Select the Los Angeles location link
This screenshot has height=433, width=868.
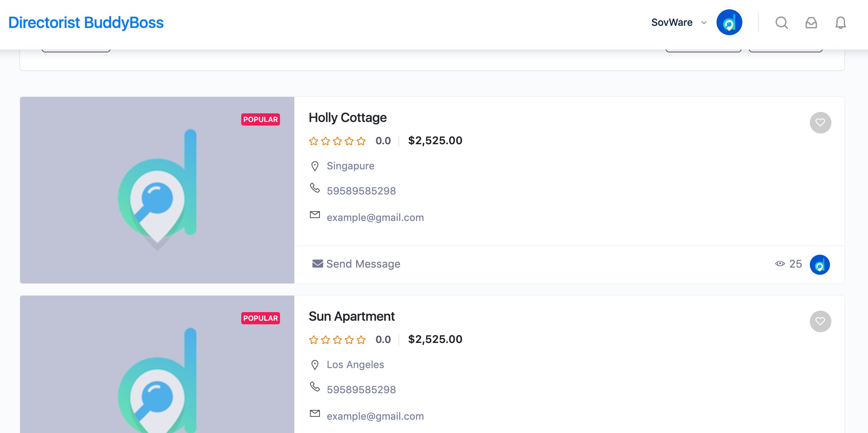355,364
